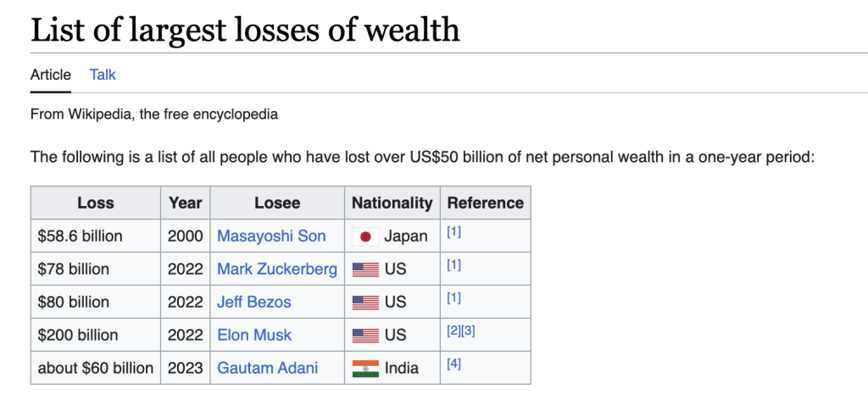
Task: Follow the Jeff Bezos link
Action: 254,303
